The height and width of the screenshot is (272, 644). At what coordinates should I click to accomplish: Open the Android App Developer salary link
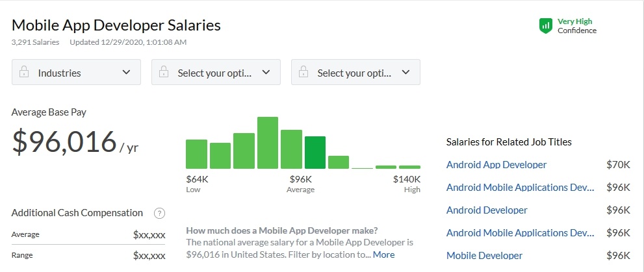tap(496, 165)
